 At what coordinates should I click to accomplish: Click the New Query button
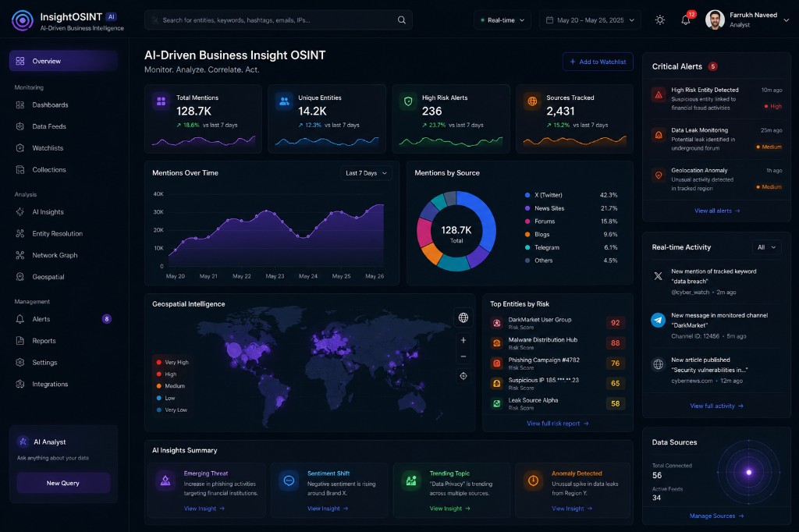pyautogui.click(x=63, y=483)
